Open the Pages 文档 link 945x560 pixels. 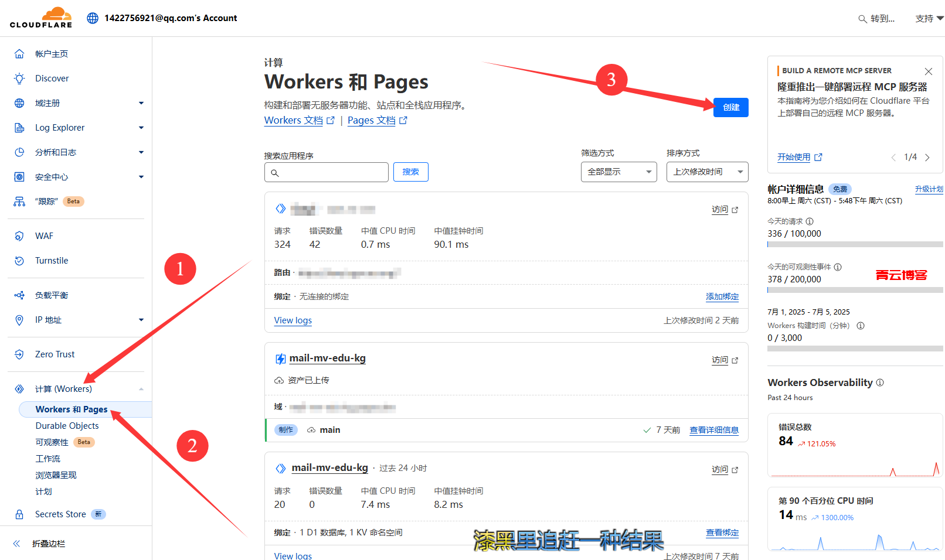(x=372, y=120)
